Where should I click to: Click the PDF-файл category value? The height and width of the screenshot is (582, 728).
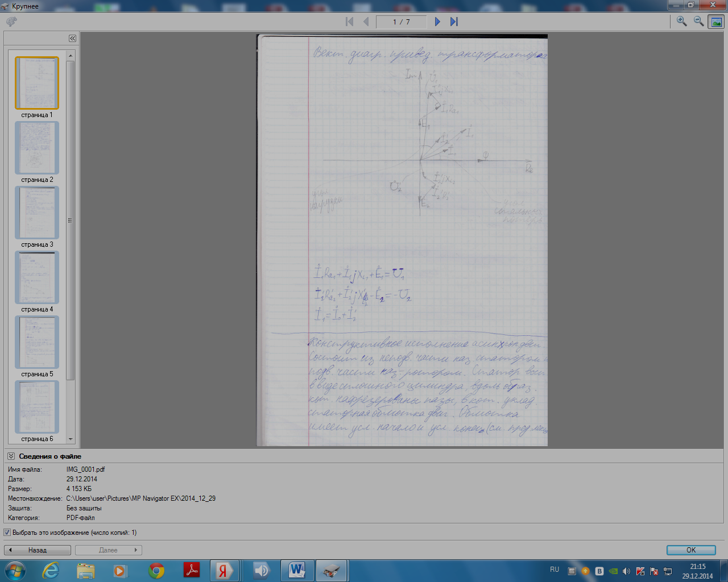pyautogui.click(x=80, y=518)
